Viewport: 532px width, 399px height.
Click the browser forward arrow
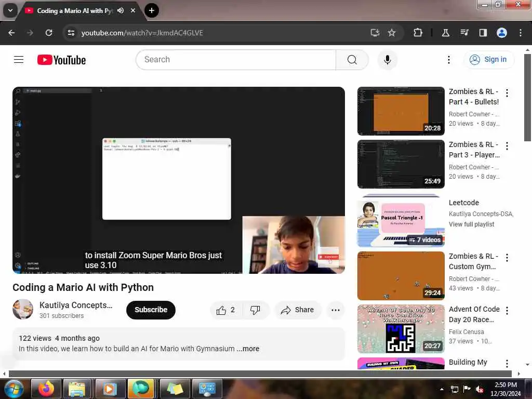[x=30, y=33]
